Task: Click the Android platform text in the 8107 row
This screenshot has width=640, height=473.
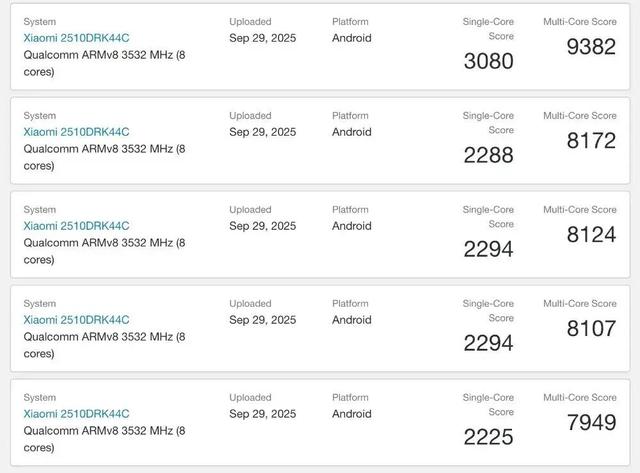Action: pyautogui.click(x=352, y=320)
